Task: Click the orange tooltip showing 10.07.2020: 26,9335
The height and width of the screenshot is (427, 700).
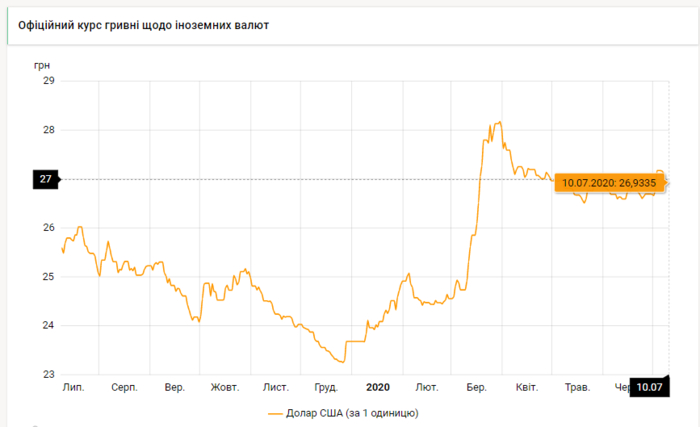Action: point(609,183)
